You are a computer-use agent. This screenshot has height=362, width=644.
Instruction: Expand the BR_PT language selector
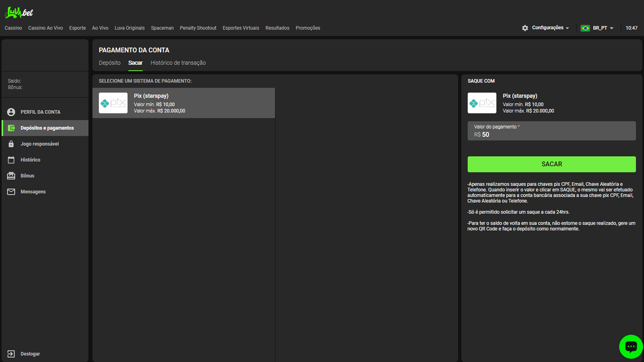click(598, 27)
